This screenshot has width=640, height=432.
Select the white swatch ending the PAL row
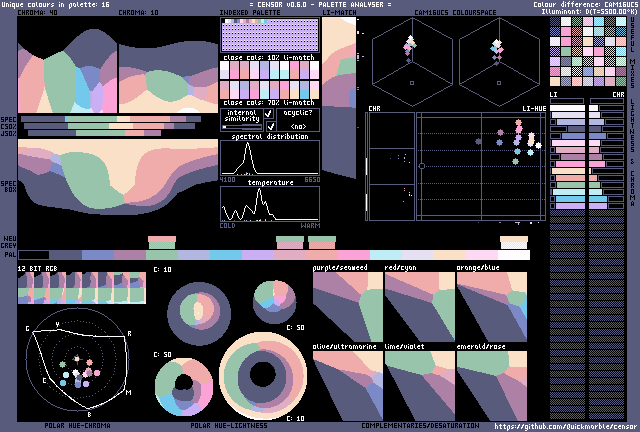pyautogui.click(x=514, y=255)
